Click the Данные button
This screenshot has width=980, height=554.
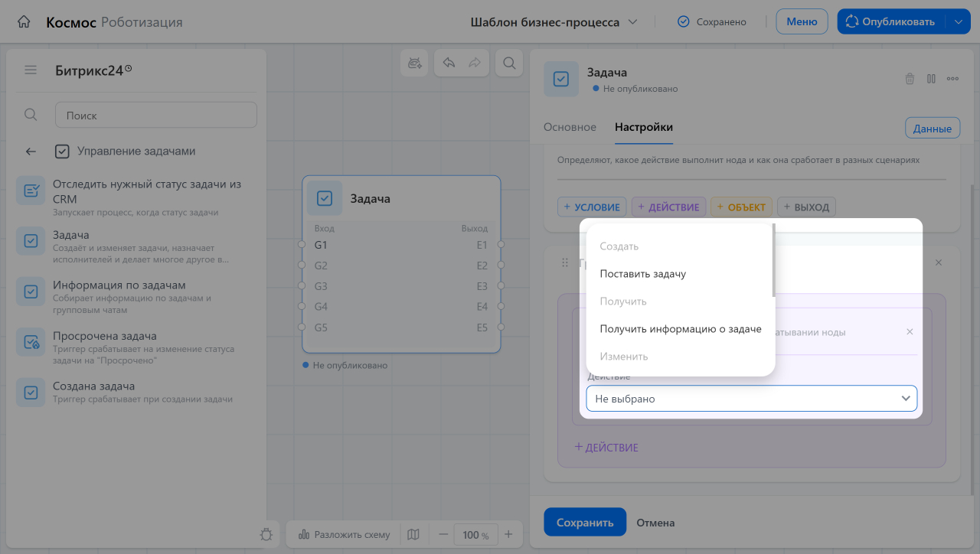point(933,129)
